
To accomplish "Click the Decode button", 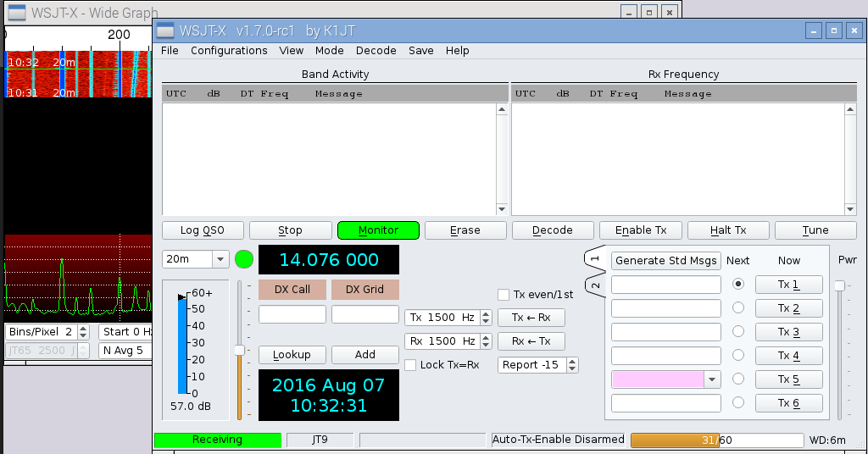I will pos(553,230).
